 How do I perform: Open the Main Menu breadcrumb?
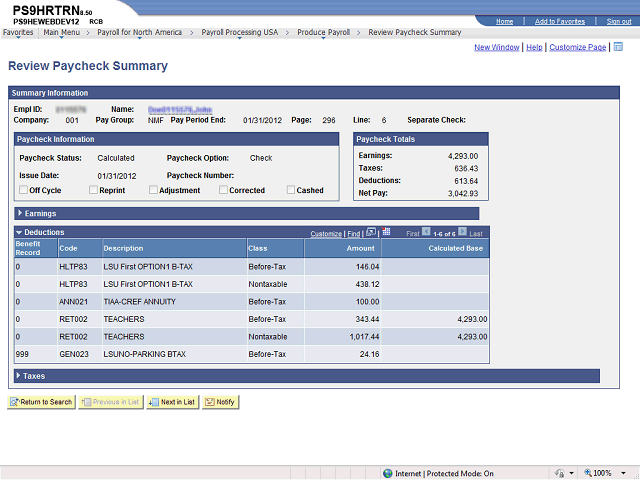pyautogui.click(x=62, y=32)
